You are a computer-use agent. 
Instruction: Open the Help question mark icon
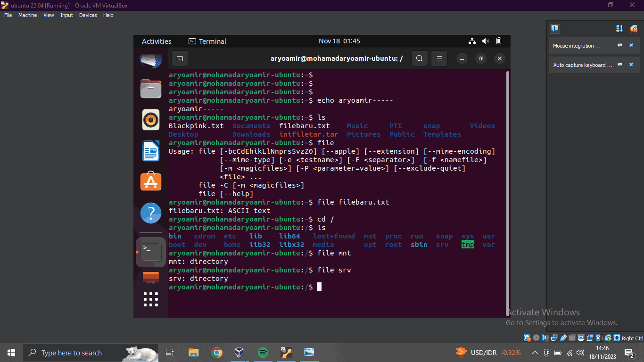[x=151, y=214]
